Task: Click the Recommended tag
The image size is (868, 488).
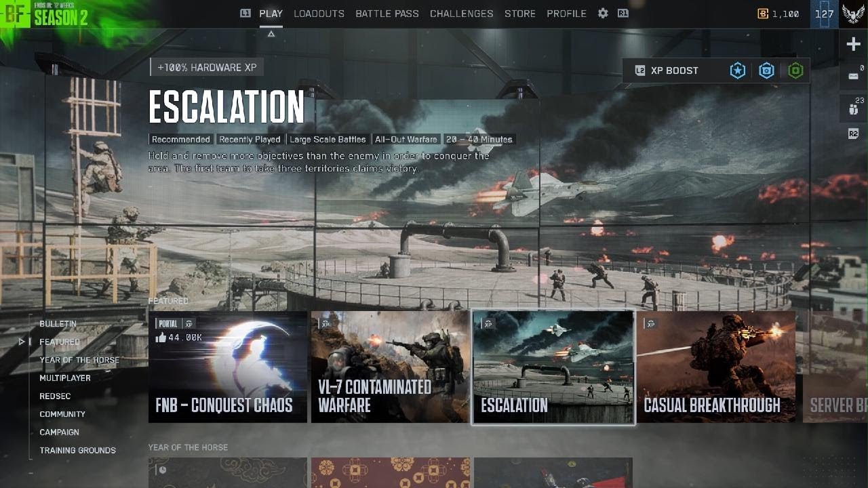Action: pos(181,140)
